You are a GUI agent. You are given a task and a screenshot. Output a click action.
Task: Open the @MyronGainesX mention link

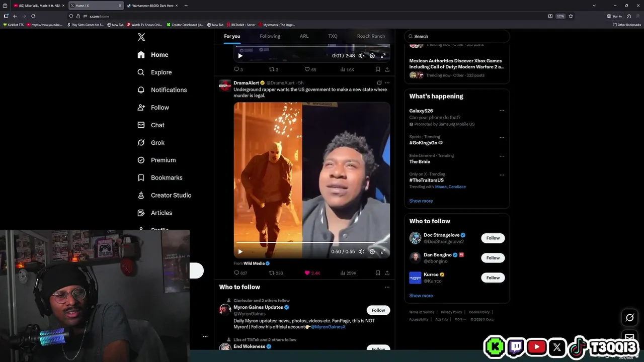[x=328, y=327]
